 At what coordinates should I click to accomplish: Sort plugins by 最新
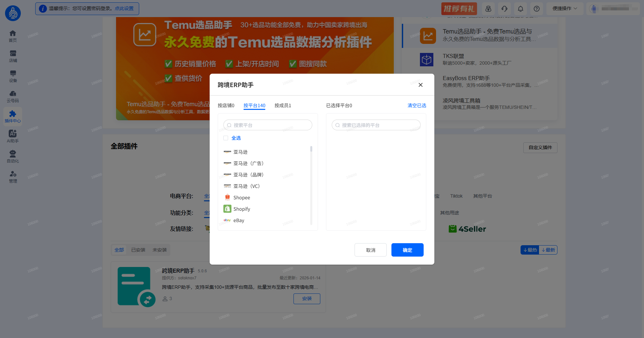pyautogui.click(x=548, y=250)
